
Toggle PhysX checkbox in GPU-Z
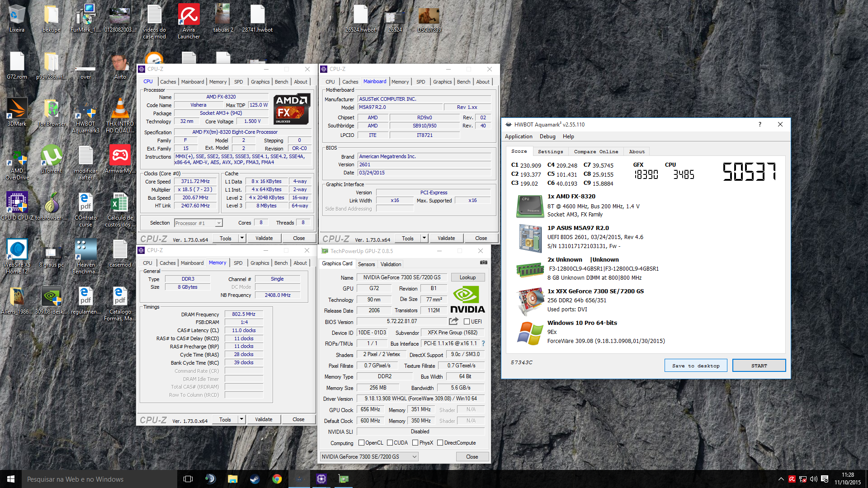click(415, 443)
